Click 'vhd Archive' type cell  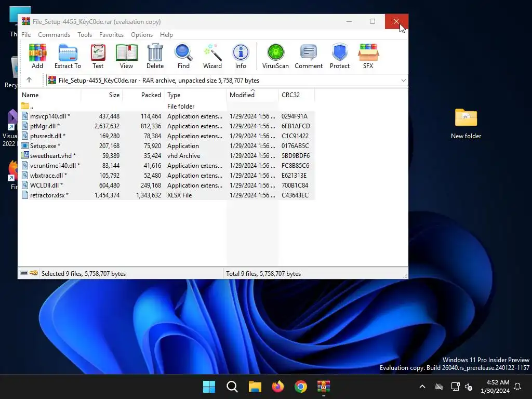point(183,155)
